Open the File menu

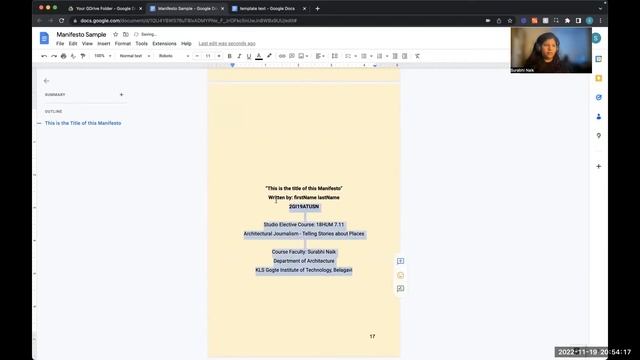click(60, 44)
